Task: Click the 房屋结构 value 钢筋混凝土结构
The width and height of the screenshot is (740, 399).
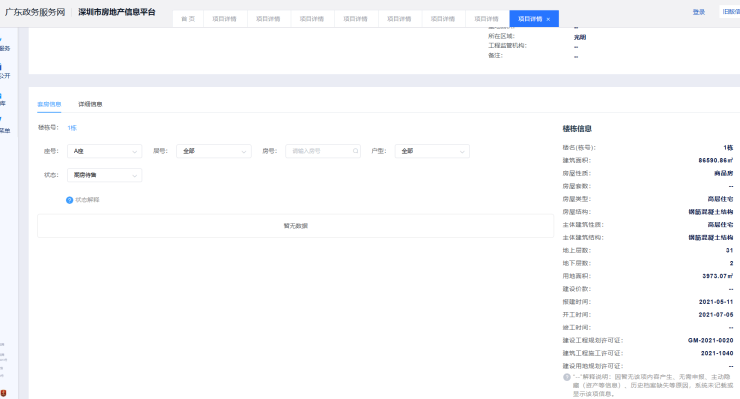Action: [710, 212]
